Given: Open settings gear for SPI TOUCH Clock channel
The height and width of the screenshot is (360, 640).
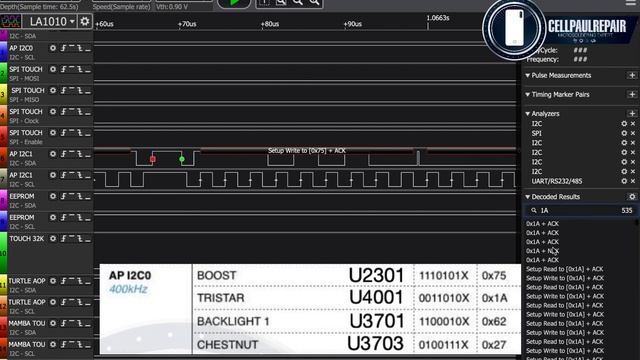Looking at the screenshot, I should click(x=53, y=112).
